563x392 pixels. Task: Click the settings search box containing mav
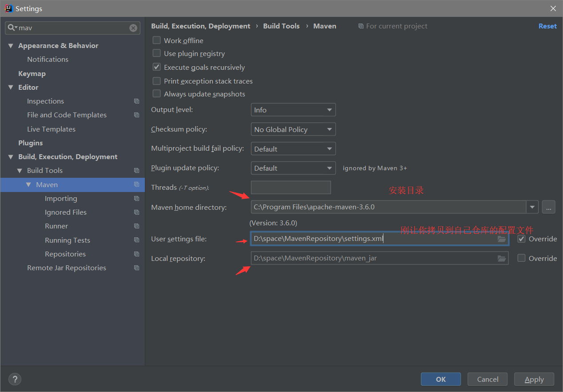click(72, 28)
